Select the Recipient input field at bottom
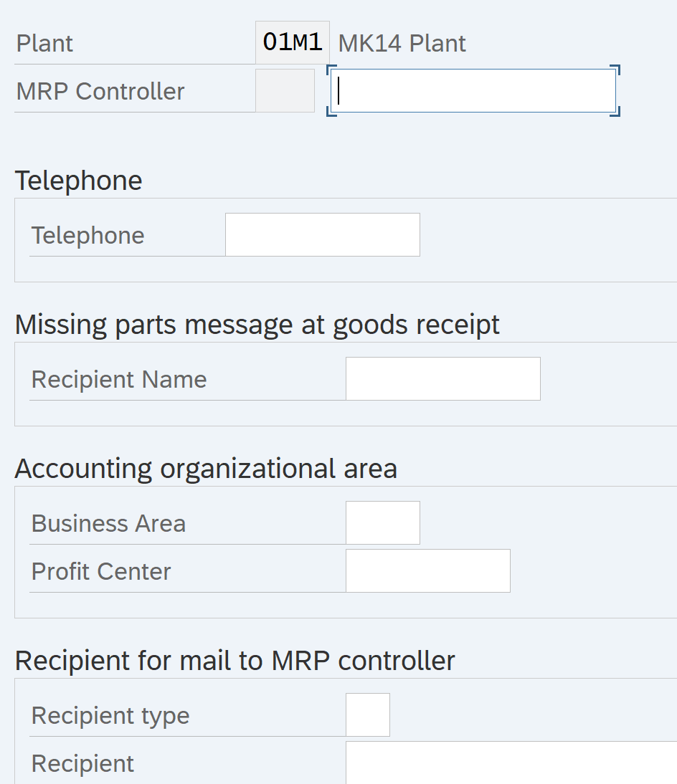 pos(511,763)
